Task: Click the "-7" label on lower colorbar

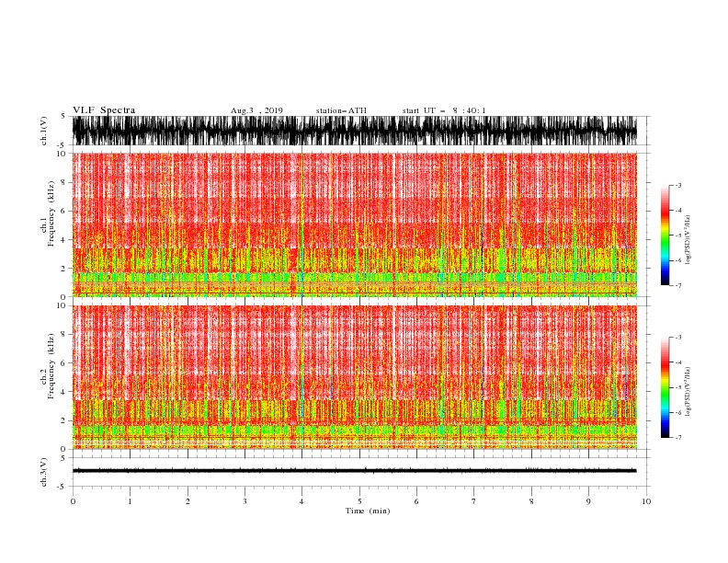Action: click(678, 438)
